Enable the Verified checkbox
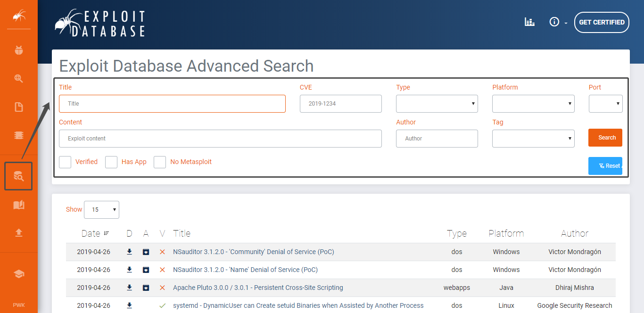This screenshot has height=313, width=644. coord(65,162)
